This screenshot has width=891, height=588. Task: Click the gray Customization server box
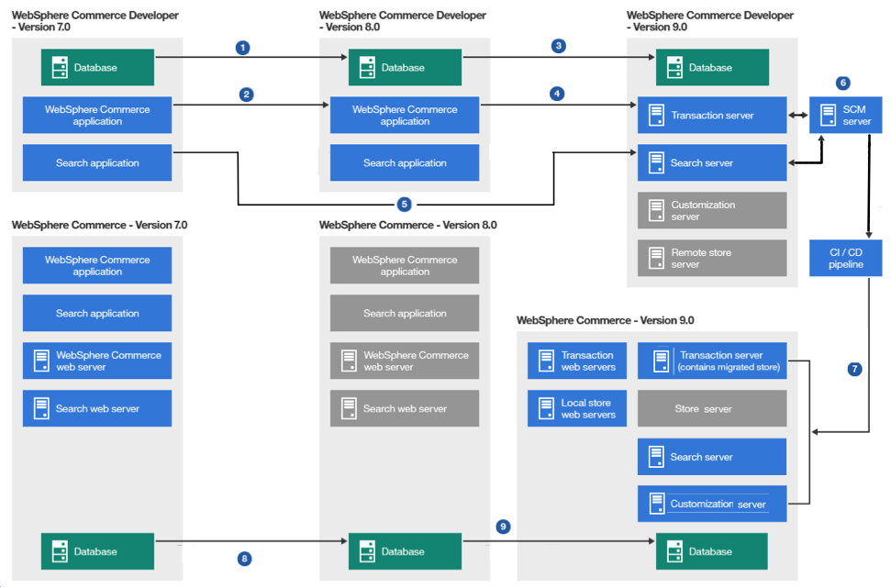tap(711, 210)
